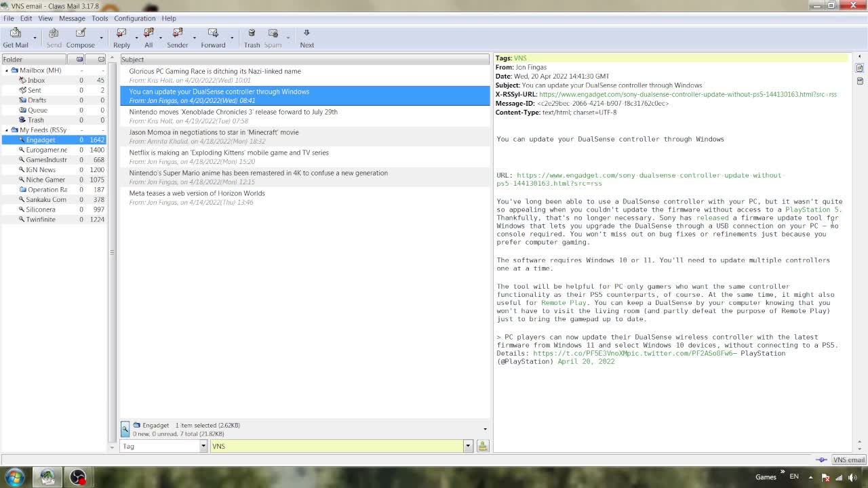Open Super Mario anime remastered message
The image size is (868, 488).
click(x=304, y=177)
